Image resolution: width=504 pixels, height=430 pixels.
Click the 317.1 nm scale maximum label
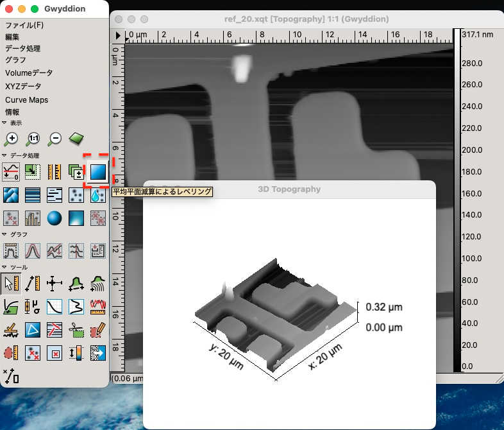point(478,35)
